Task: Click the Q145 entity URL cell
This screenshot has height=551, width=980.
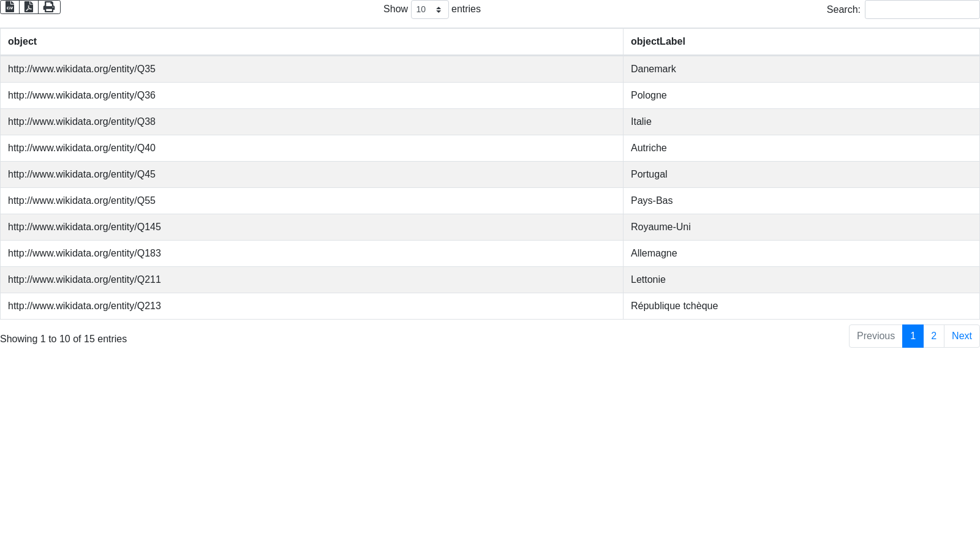Action: tap(85, 227)
